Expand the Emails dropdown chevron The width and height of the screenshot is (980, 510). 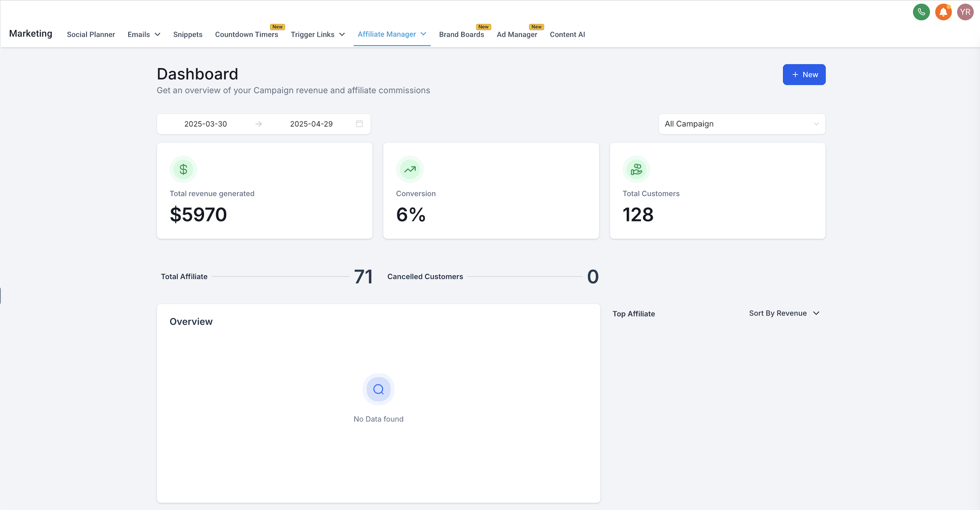(x=157, y=35)
